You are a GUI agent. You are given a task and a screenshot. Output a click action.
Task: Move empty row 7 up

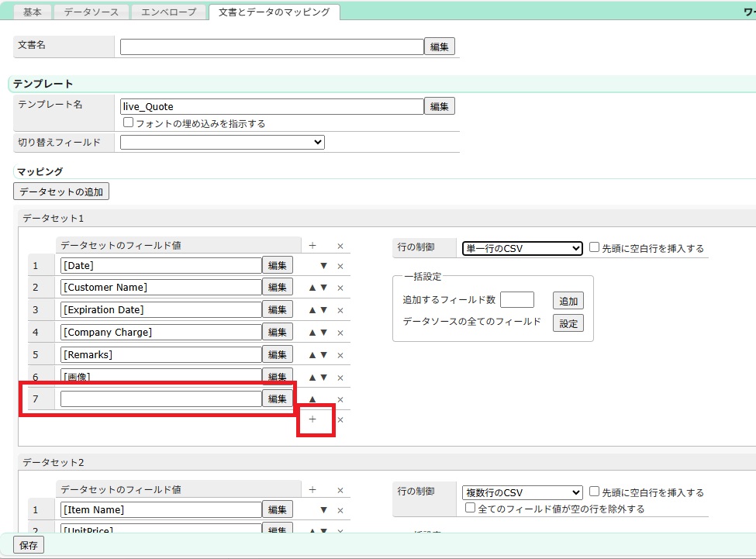(312, 399)
